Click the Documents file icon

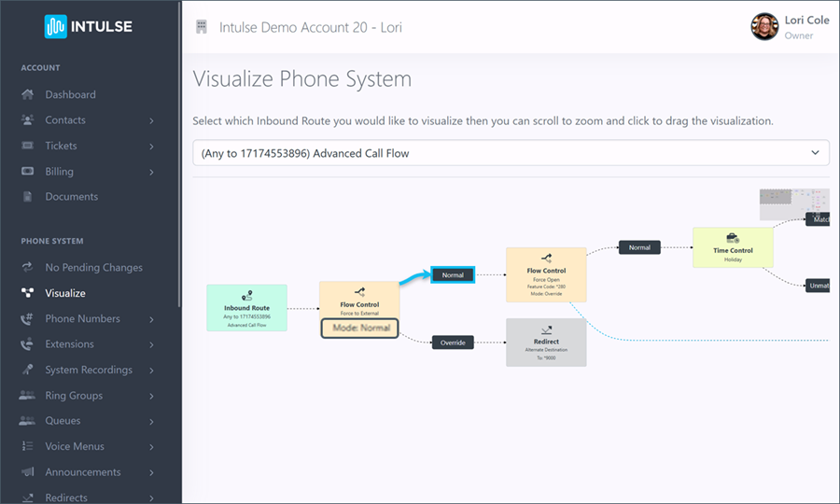[x=27, y=197]
